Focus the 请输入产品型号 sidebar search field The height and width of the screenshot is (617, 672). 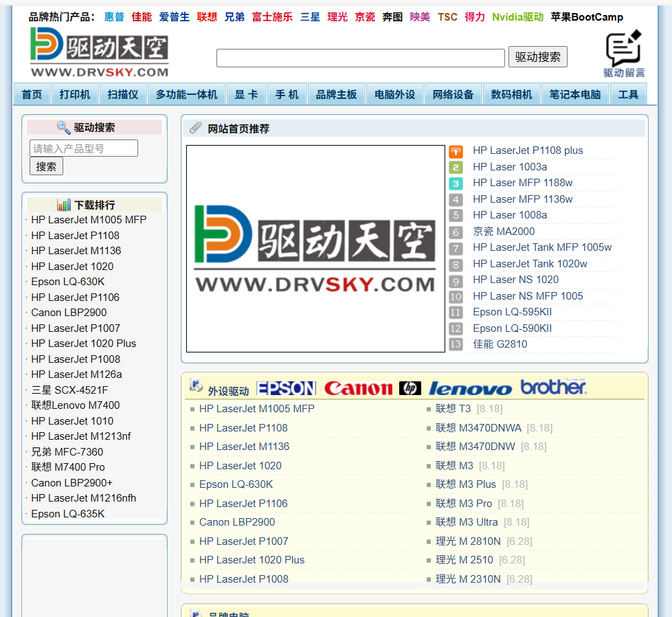point(84,148)
